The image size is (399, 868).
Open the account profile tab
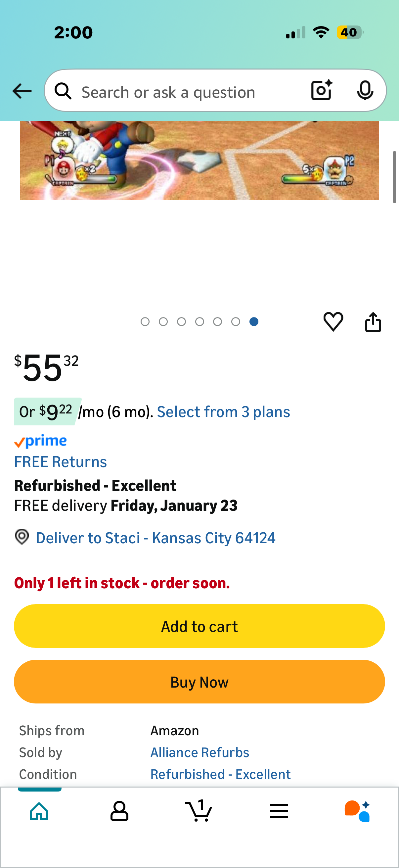point(119,811)
